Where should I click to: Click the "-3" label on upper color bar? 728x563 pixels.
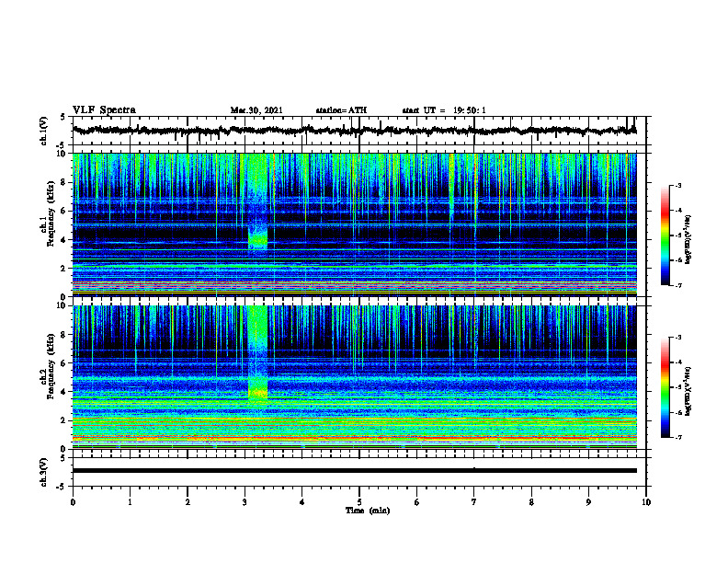[x=678, y=185]
